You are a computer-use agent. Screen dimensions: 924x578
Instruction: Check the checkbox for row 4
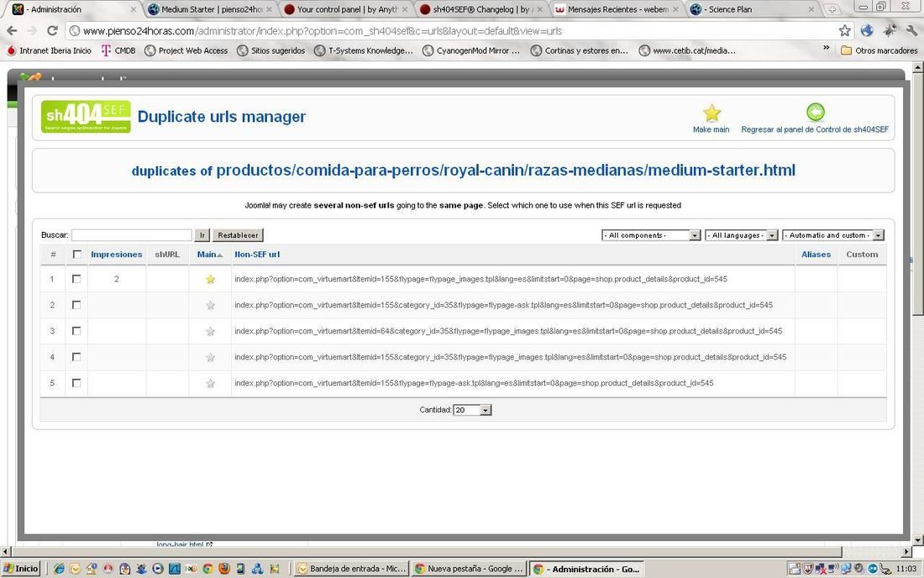pyautogui.click(x=76, y=356)
